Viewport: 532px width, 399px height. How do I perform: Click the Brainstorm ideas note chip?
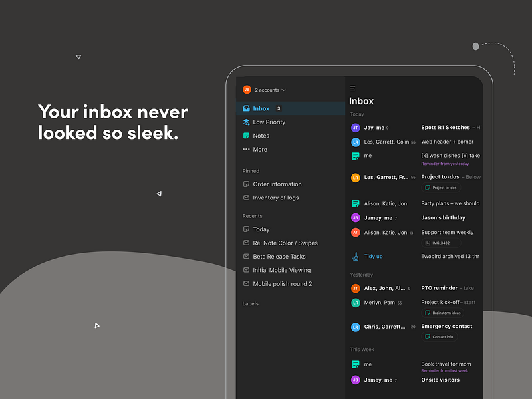pos(442,313)
